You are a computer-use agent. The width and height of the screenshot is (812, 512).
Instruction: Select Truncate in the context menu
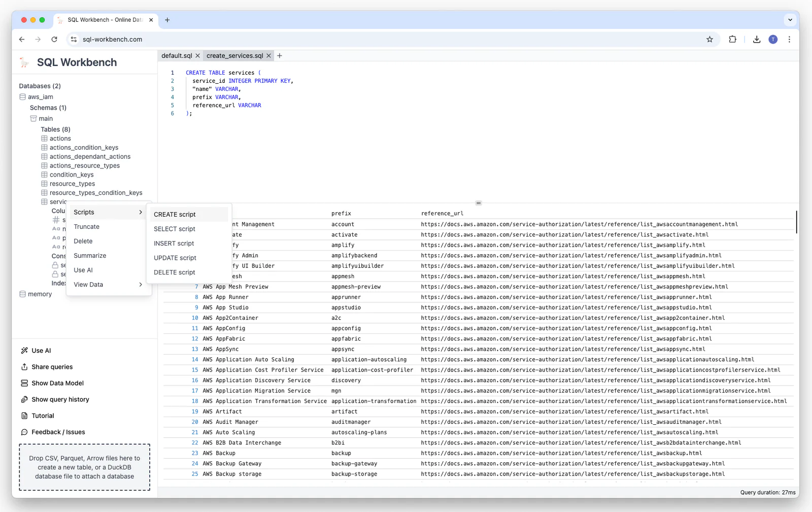point(109,227)
